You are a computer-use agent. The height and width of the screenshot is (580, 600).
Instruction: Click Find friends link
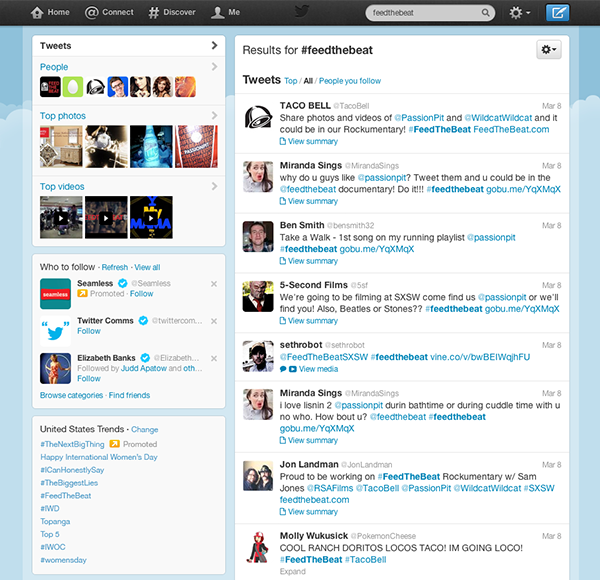[x=129, y=395]
